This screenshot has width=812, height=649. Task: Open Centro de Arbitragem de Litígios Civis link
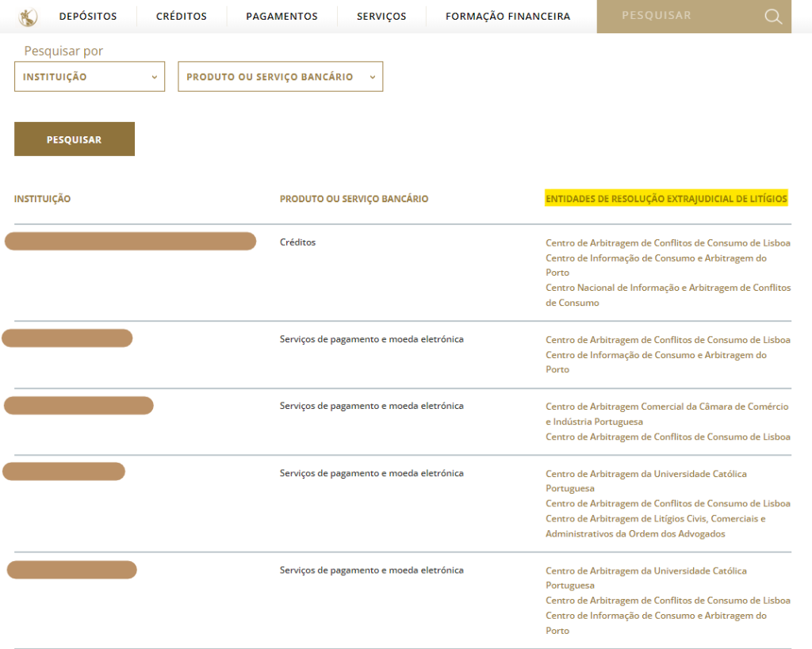pos(656,526)
